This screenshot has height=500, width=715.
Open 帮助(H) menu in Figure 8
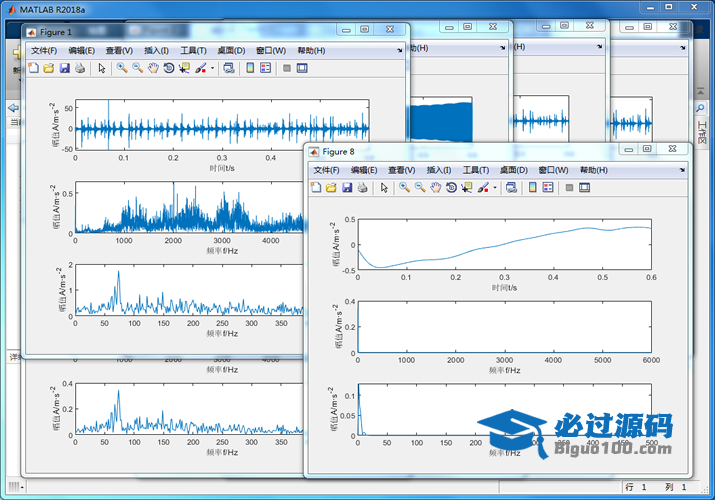[x=594, y=170]
